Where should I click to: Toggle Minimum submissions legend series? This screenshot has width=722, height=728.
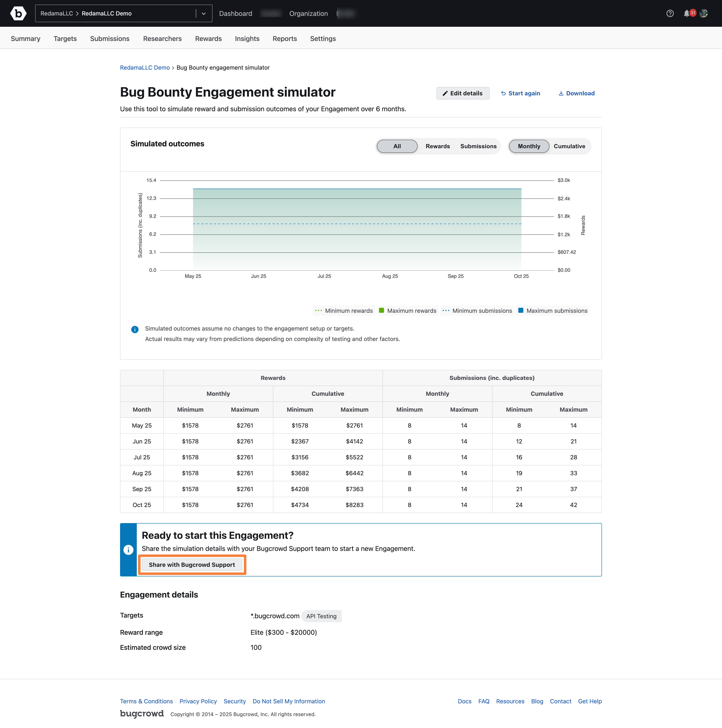tap(477, 311)
